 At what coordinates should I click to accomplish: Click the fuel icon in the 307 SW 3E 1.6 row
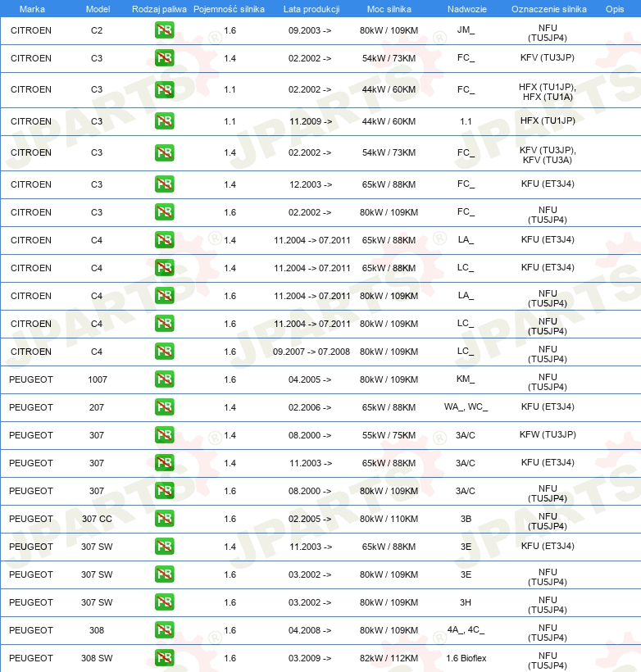(x=164, y=574)
